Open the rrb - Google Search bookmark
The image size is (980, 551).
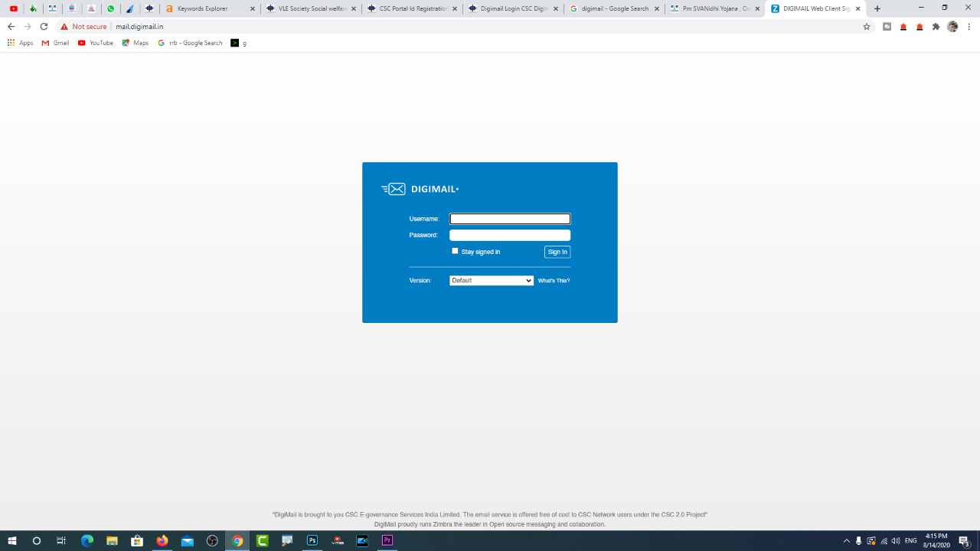coord(190,43)
